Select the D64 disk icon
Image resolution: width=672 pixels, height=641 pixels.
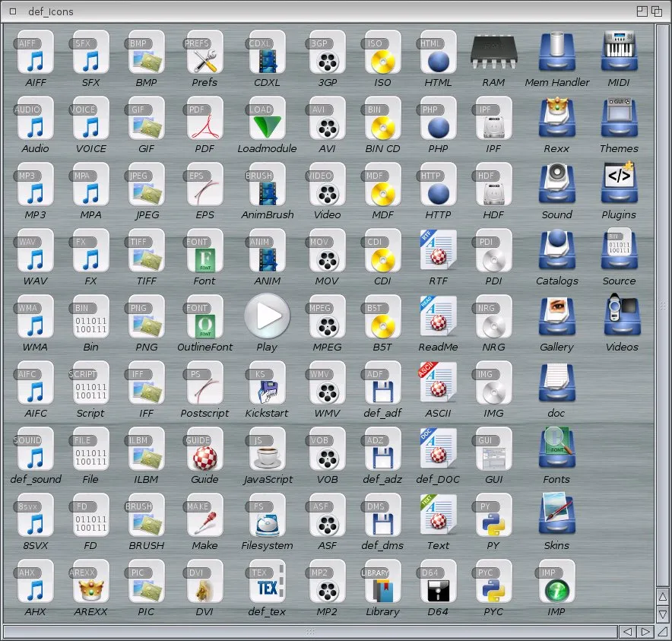[438, 582]
